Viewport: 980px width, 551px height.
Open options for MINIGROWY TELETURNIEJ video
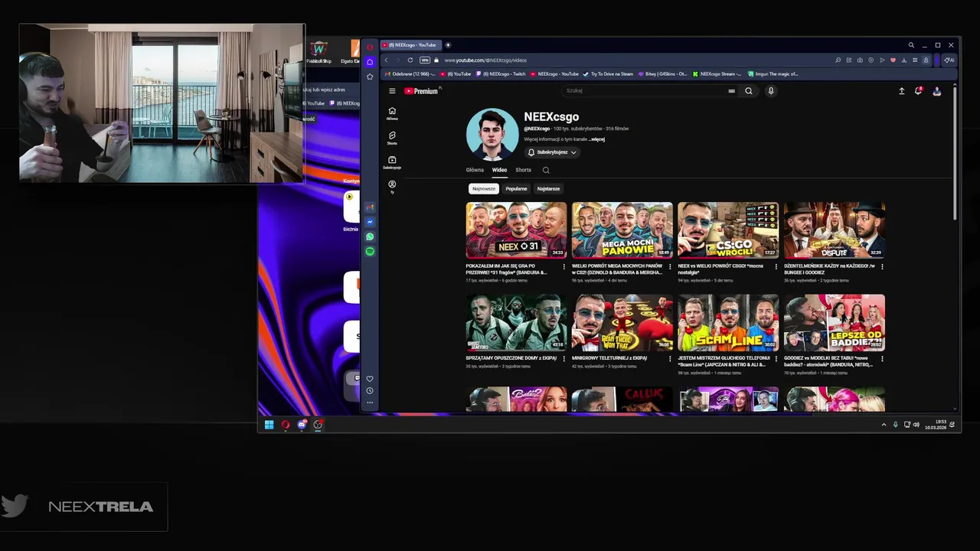pyautogui.click(x=670, y=358)
